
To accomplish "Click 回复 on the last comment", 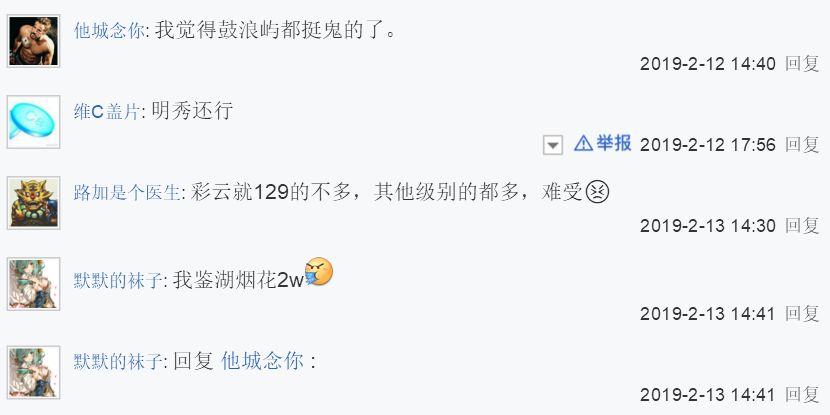I will coord(802,394).
